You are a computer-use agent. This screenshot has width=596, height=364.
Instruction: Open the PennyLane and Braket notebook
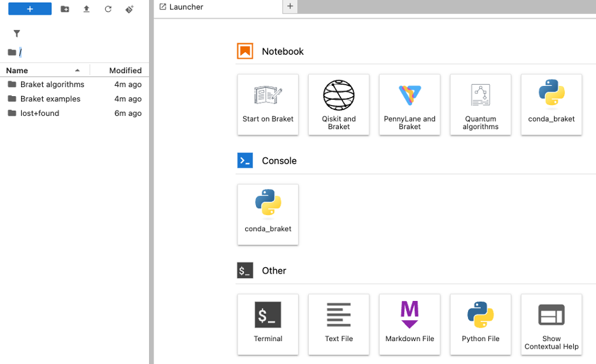tap(409, 104)
